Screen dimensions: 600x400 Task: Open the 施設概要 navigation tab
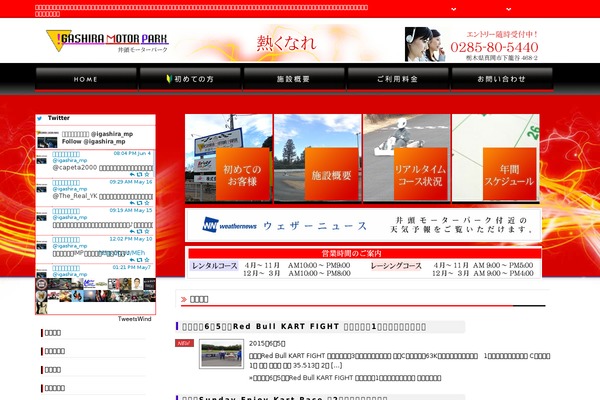[x=293, y=79]
